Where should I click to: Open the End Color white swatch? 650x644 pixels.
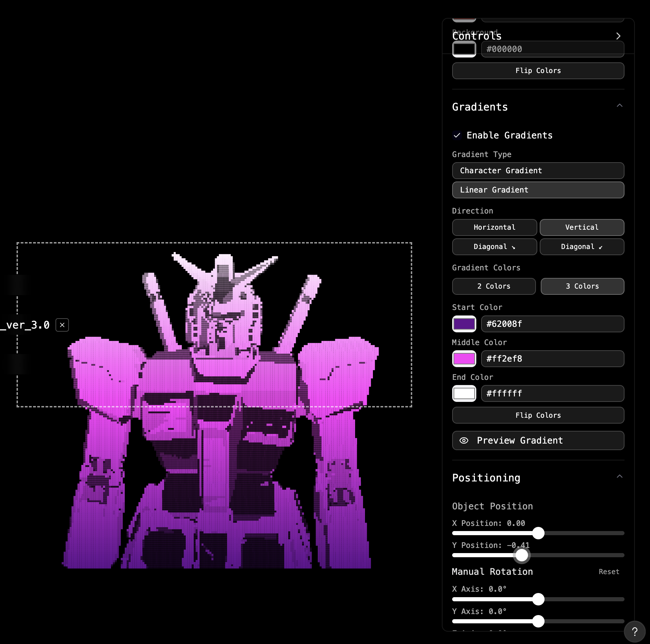(464, 393)
